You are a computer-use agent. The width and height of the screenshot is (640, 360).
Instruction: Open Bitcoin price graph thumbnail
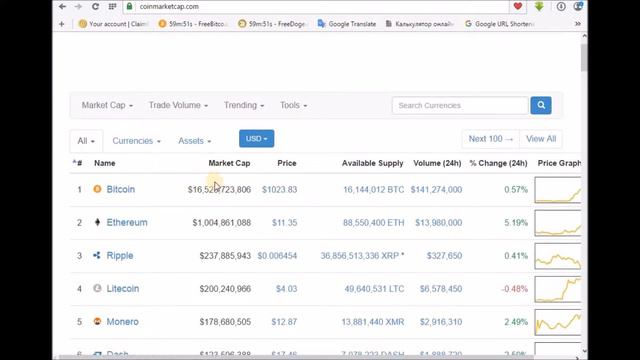click(558, 190)
